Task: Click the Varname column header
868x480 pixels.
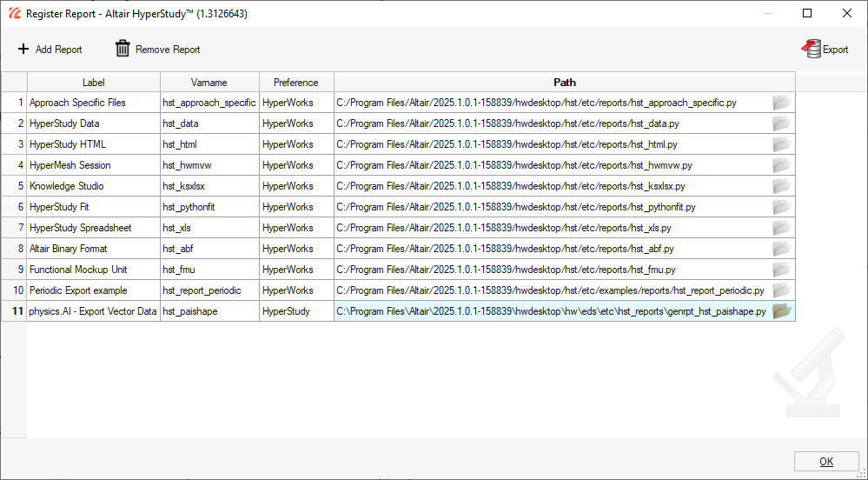Action: [209, 83]
